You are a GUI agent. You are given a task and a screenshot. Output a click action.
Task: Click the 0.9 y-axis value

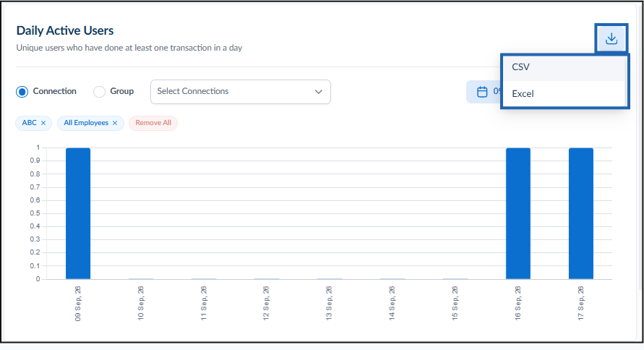click(35, 161)
